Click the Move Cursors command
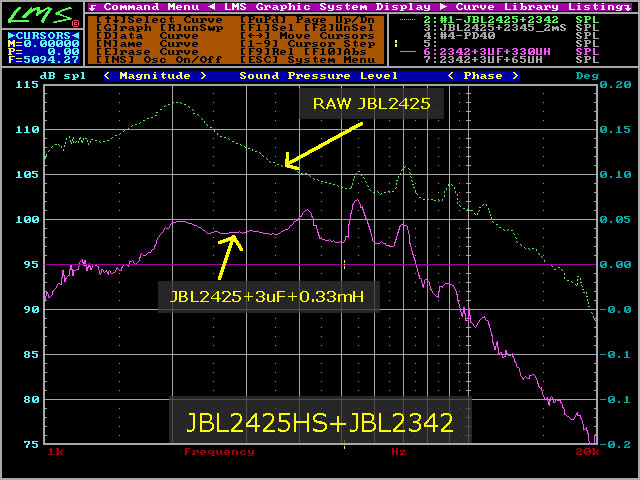 [307, 36]
